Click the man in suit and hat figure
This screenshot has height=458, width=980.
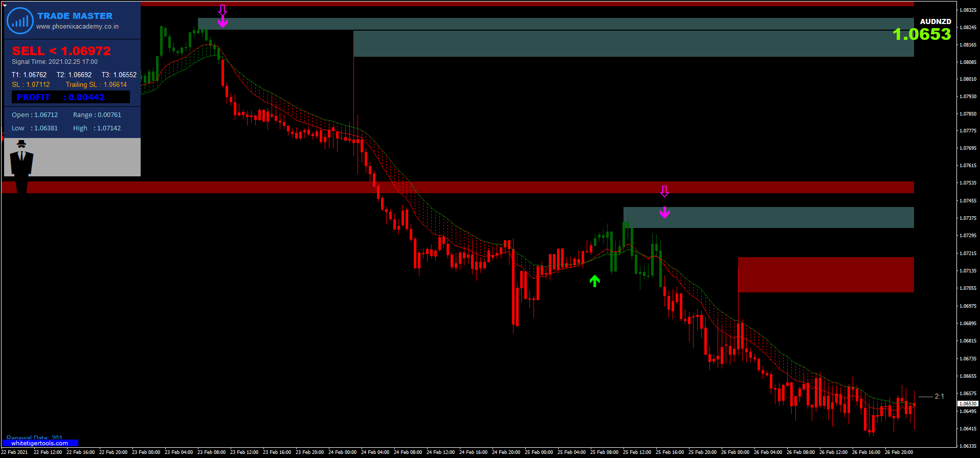[x=21, y=166]
